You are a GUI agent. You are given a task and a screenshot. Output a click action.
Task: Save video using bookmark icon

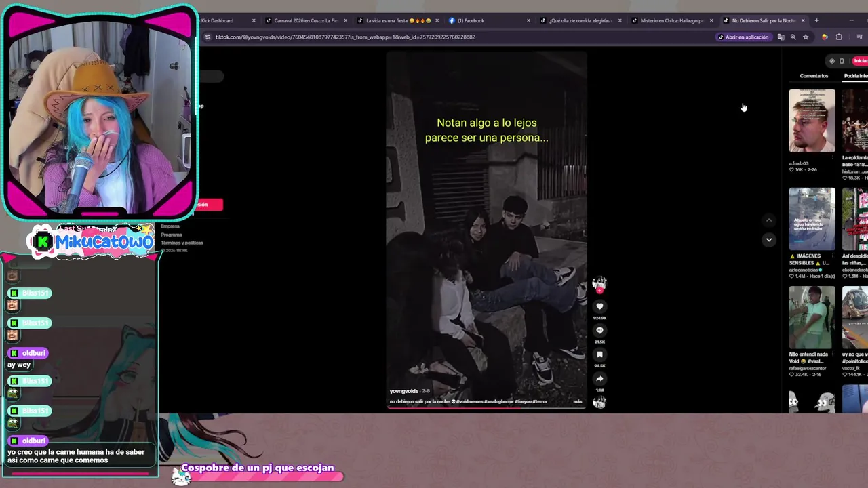[599, 354]
